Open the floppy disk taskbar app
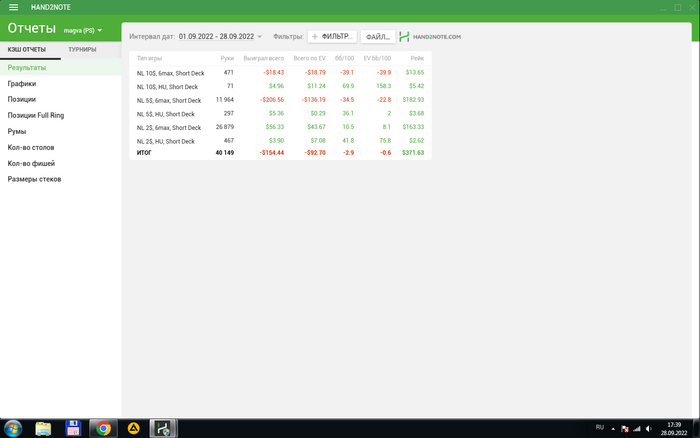The image size is (700, 438). [x=73, y=429]
